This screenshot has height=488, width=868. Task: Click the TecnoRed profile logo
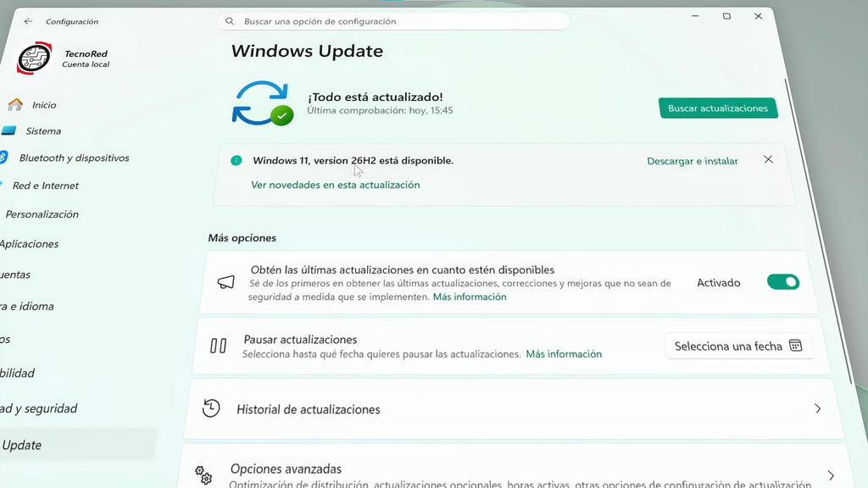tap(34, 58)
